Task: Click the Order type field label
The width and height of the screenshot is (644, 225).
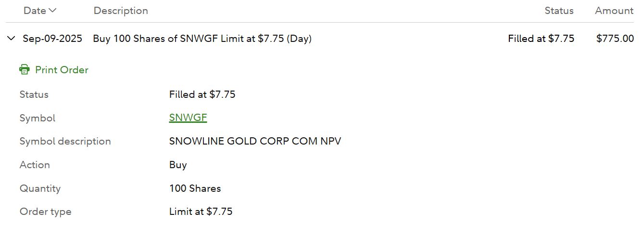Action: (x=45, y=212)
